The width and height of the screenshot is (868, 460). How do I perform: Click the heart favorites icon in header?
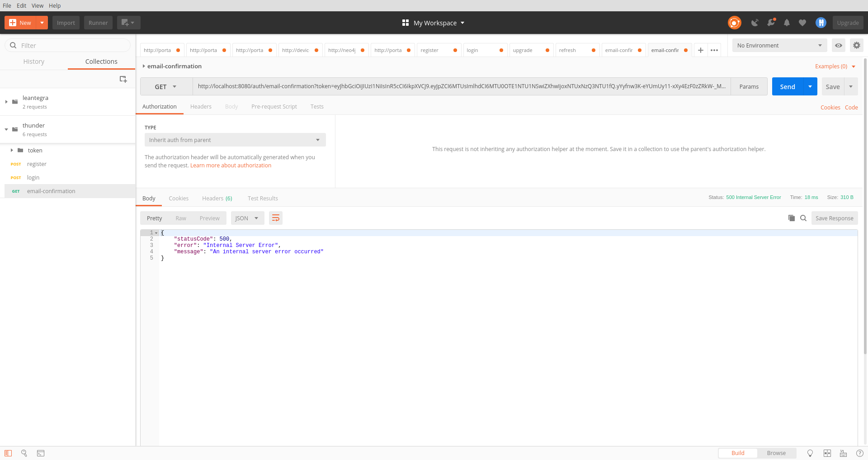pos(802,23)
